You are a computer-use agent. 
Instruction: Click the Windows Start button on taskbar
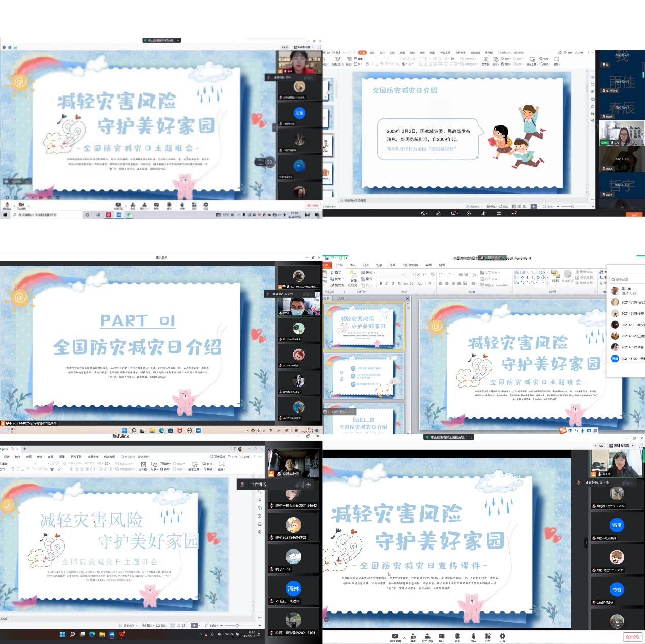coord(63,634)
